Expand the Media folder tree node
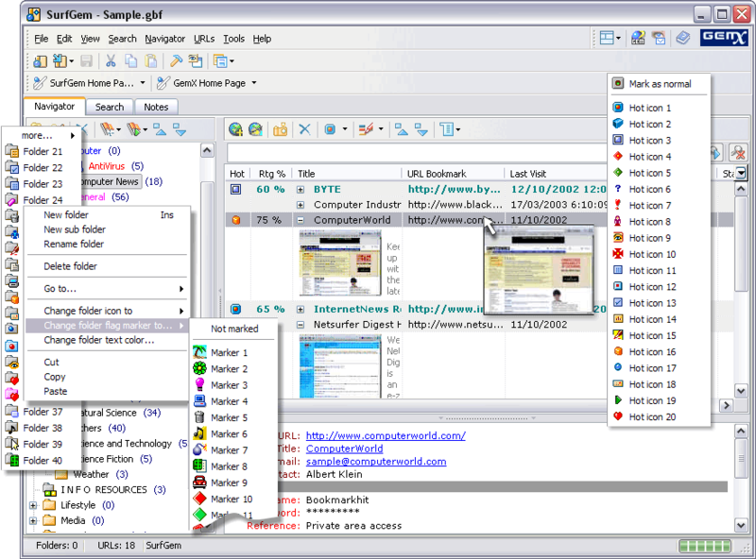756x559 pixels. pyautogui.click(x=33, y=520)
